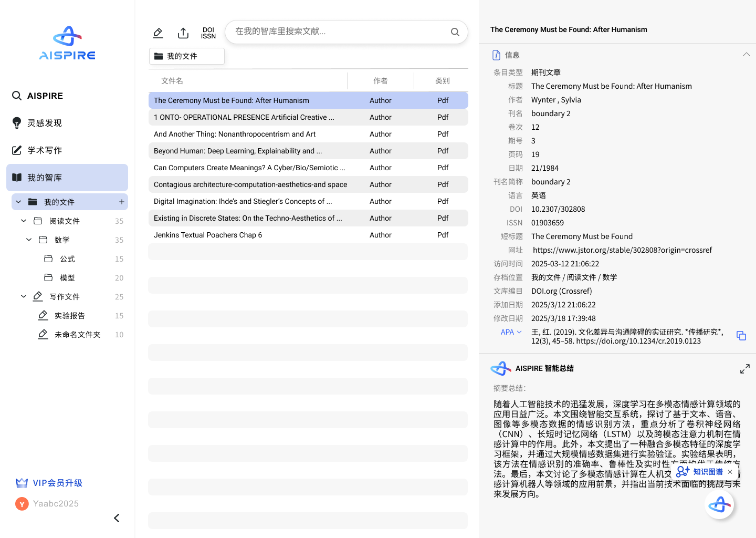Screen dimensions: 756x538
Task: Import document via DOI ISSN button
Action: [208, 33]
